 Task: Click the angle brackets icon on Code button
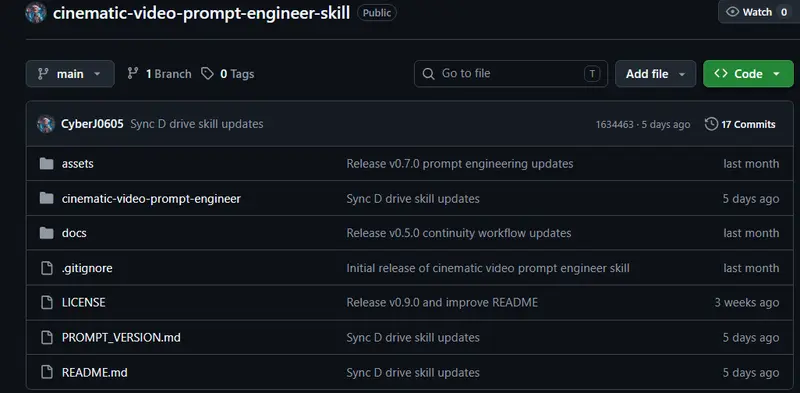[x=721, y=73]
